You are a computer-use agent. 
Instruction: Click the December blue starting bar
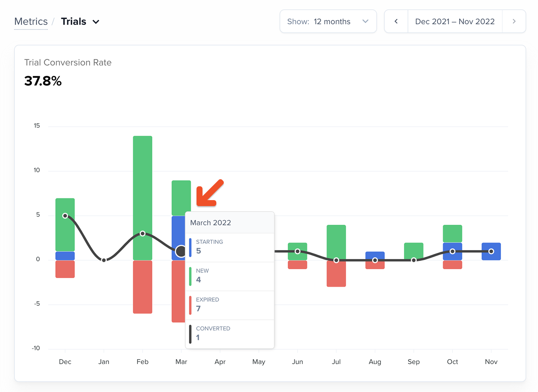[x=65, y=256]
